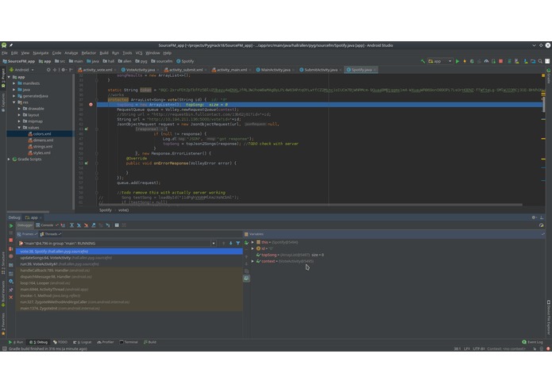Click the Show Execution Point icon
Screen dimensions: 552x392
(63, 225)
